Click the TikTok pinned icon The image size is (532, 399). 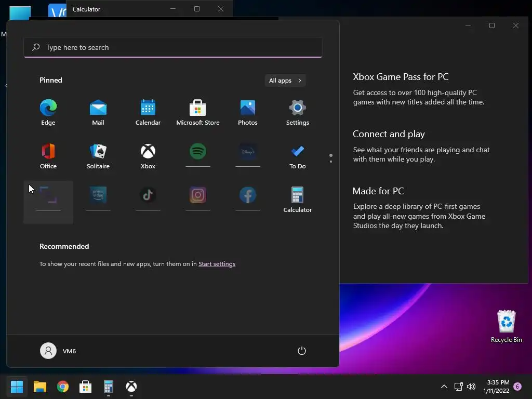coord(148,195)
